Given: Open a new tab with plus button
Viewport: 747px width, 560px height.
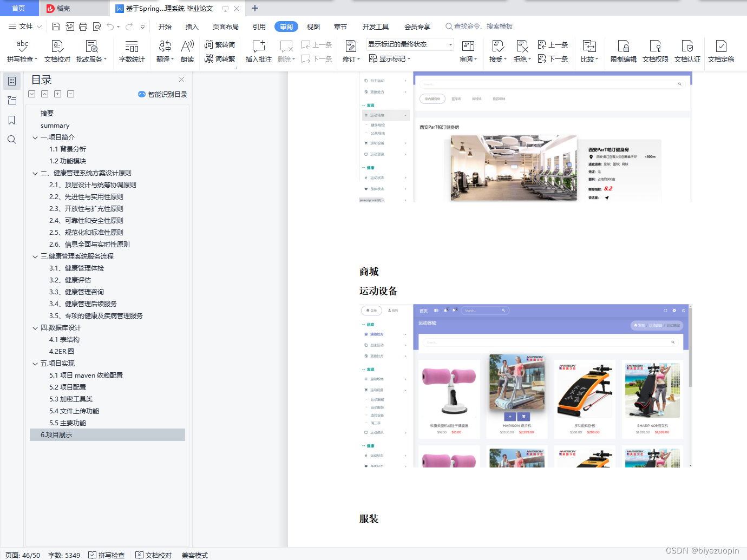Looking at the screenshot, I should (x=255, y=8).
